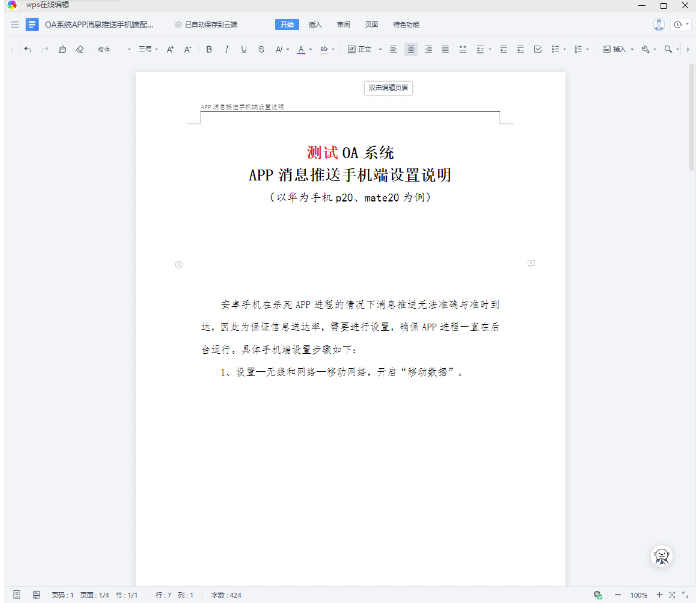
Task: Toggle italic formatting
Action: tap(226, 49)
